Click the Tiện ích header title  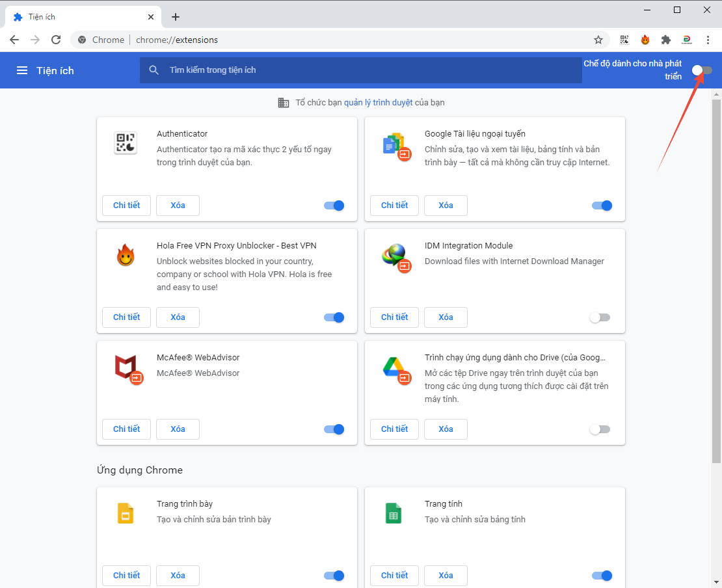pyautogui.click(x=55, y=70)
